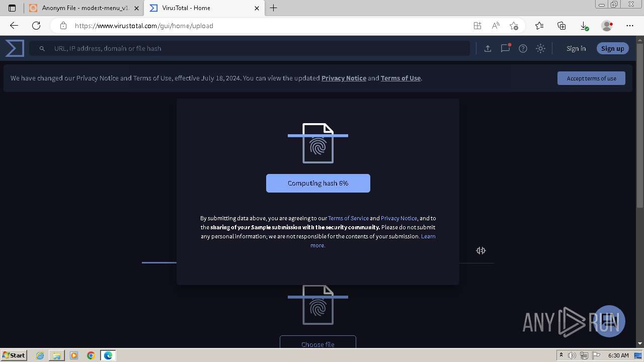The height and width of the screenshot is (362, 644).
Task: Open the Terms of Service link in dialog
Action: point(348,218)
